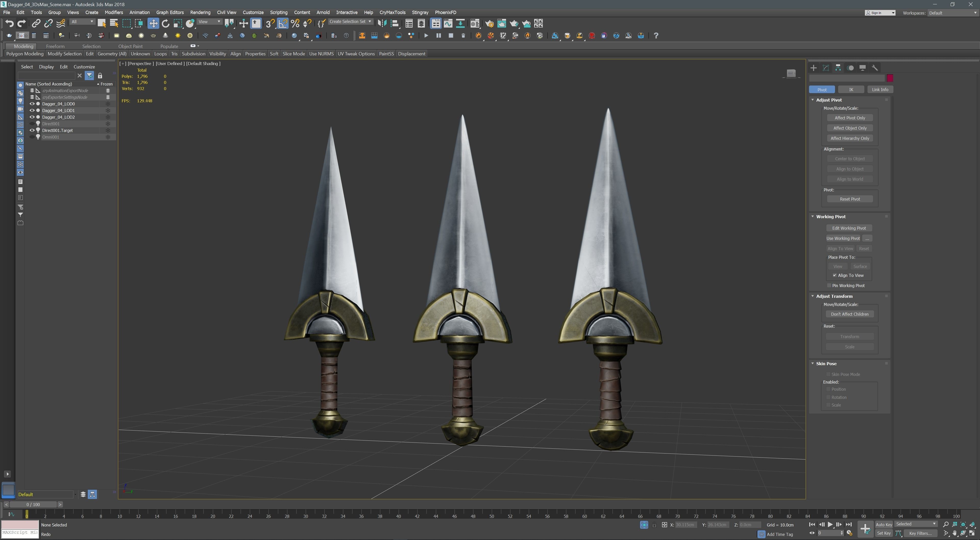Go to timeline start button
980x540 pixels.
coord(812,524)
